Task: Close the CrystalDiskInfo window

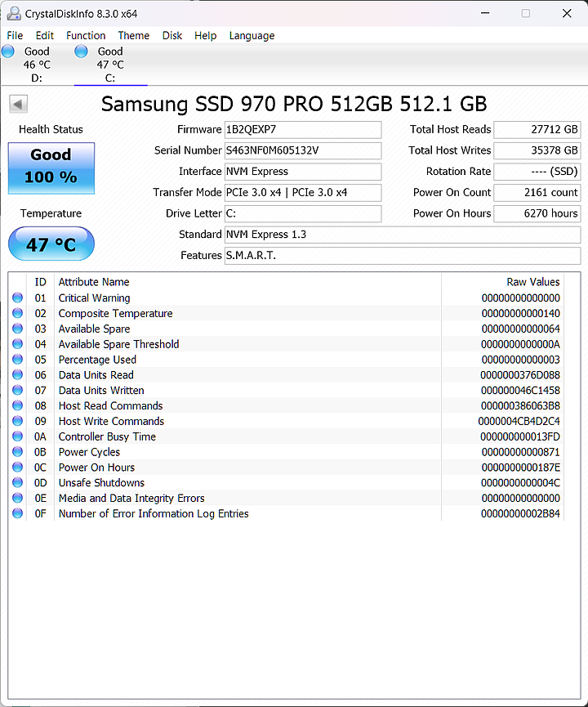Action: coord(567,13)
